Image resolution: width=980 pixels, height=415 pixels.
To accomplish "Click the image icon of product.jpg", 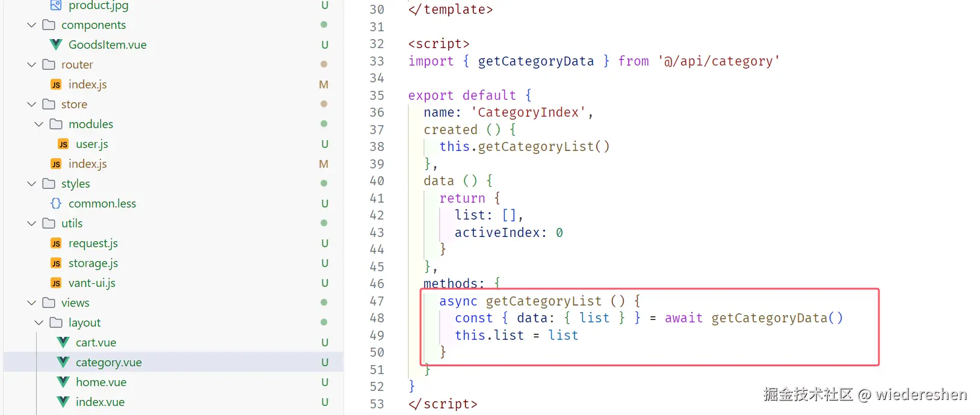I will (x=56, y=5).
